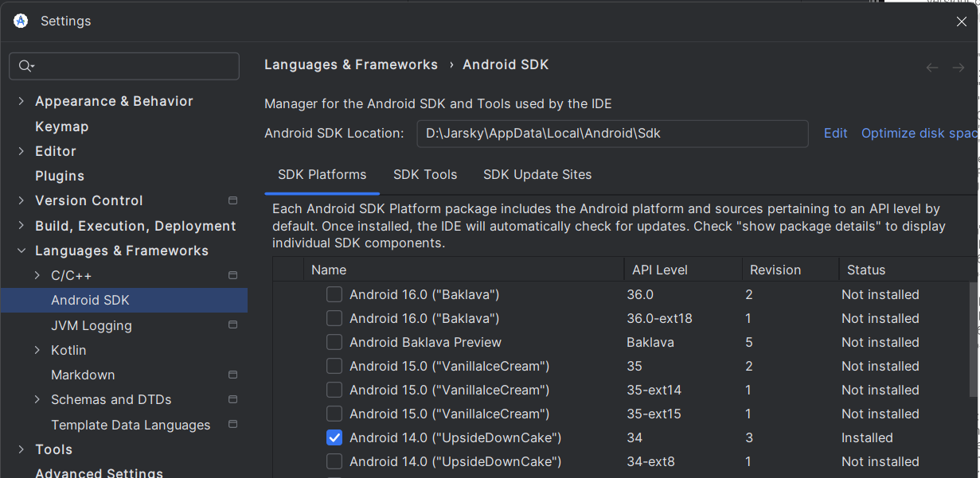Click the back navigation arrow
The height and width of the screenshot is (478, 980).
point(932,68)
